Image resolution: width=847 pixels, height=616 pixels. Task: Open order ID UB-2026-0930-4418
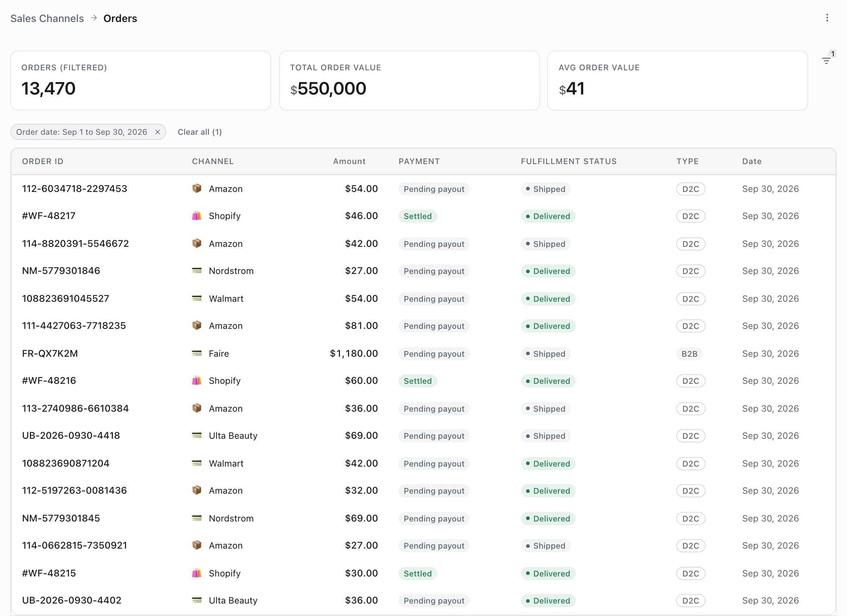coord(71,435)
